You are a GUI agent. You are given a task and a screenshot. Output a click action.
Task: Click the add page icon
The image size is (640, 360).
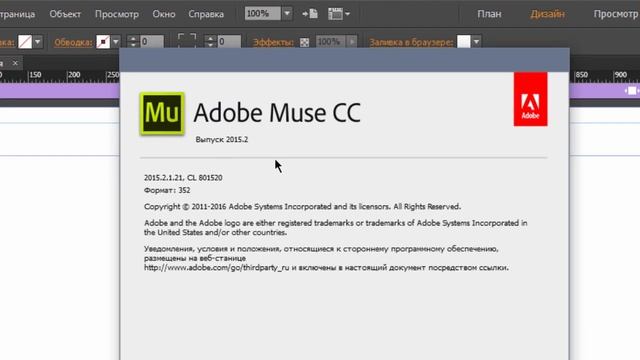(x=310, y=13)
